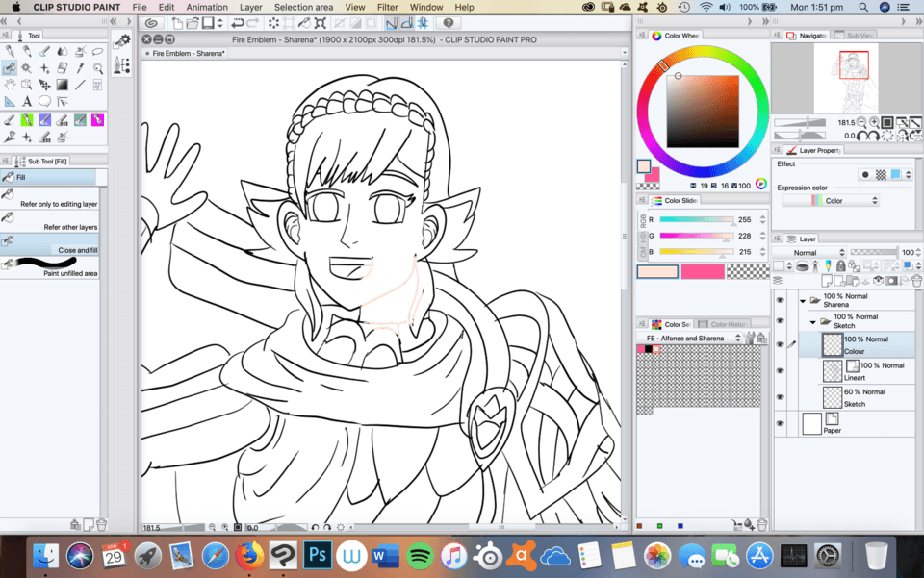This screenshot has width=924, height=578.
Task: Select the Gradient tool
Action: click(x=63, y=85)
